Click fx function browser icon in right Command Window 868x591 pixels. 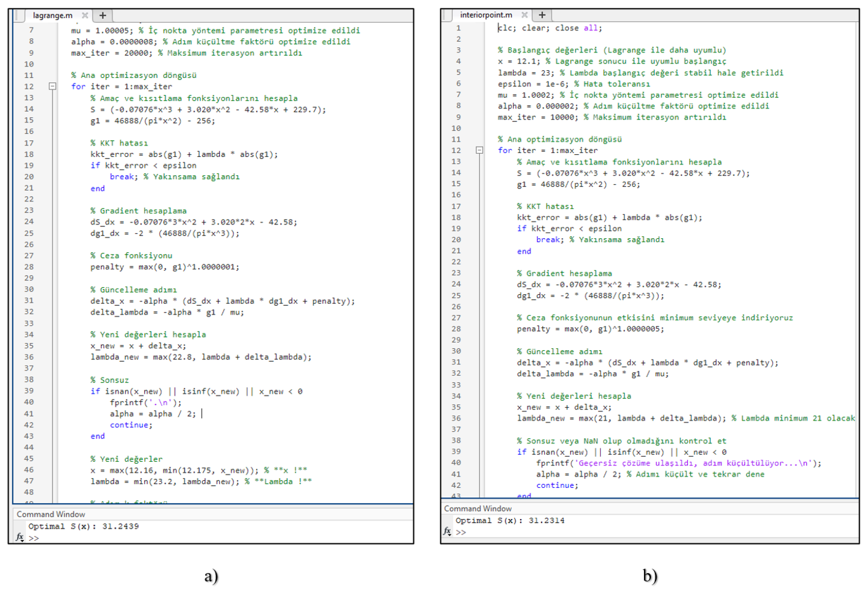point(447,531)
